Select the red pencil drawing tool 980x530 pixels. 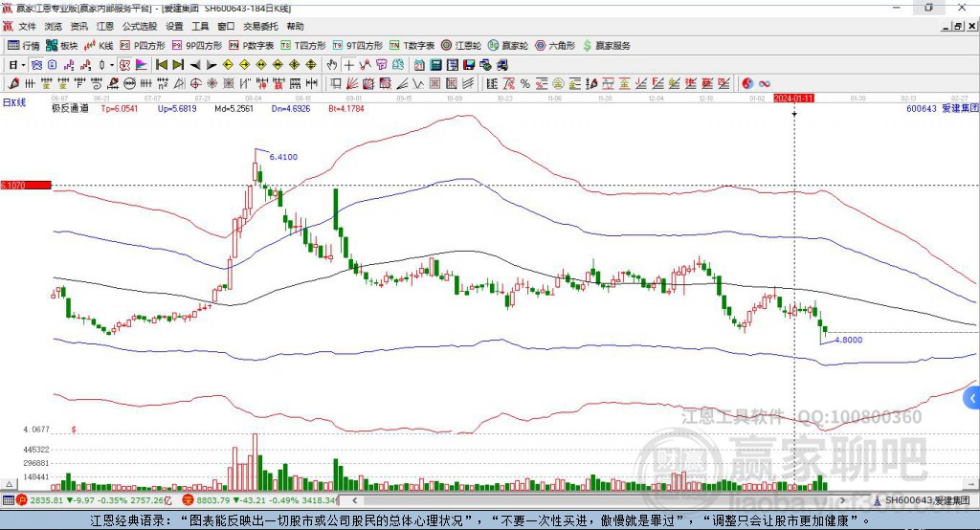point(13,84)
